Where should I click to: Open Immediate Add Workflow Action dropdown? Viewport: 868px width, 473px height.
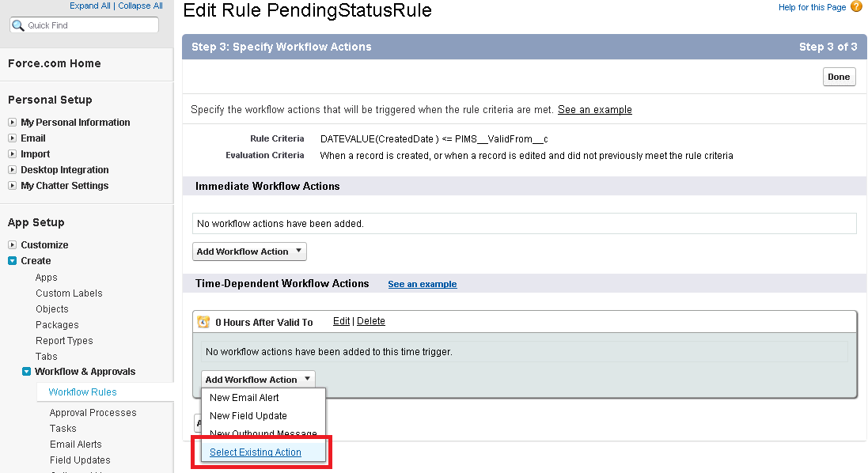coord(249,252)
